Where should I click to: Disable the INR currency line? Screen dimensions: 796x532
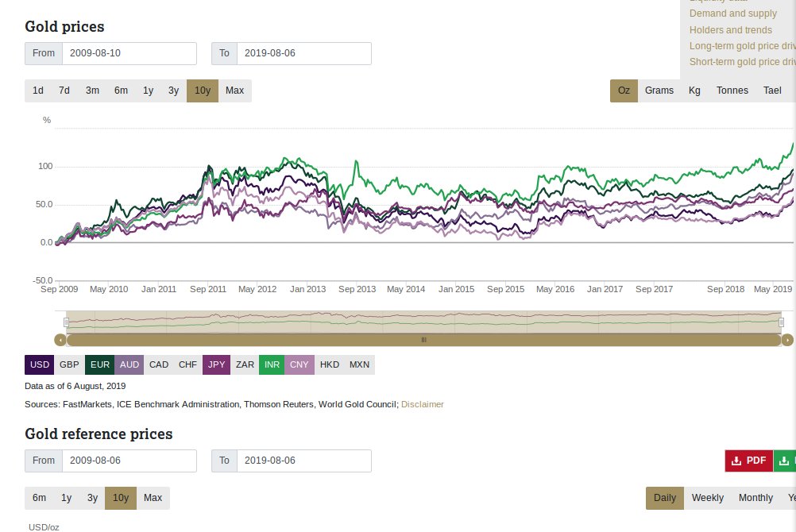click(x=272, y=365)
